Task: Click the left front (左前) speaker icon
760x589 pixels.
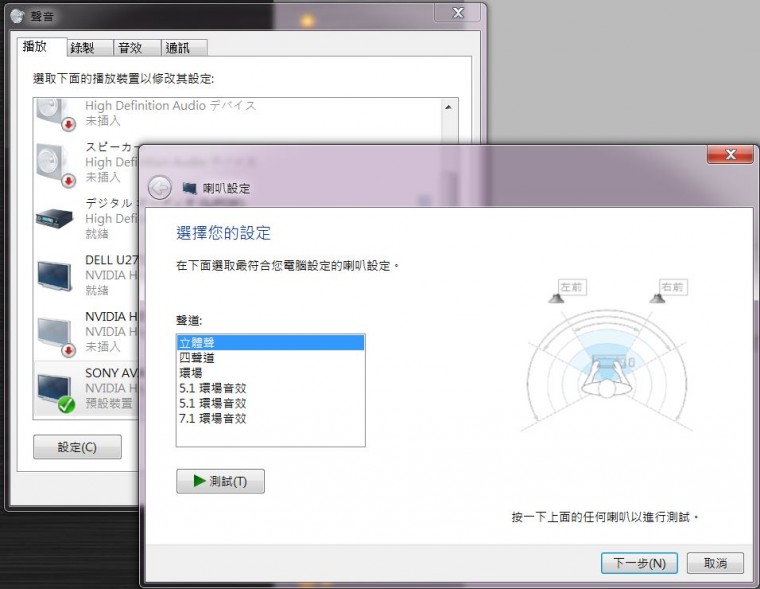Action: tap(556, 298)
